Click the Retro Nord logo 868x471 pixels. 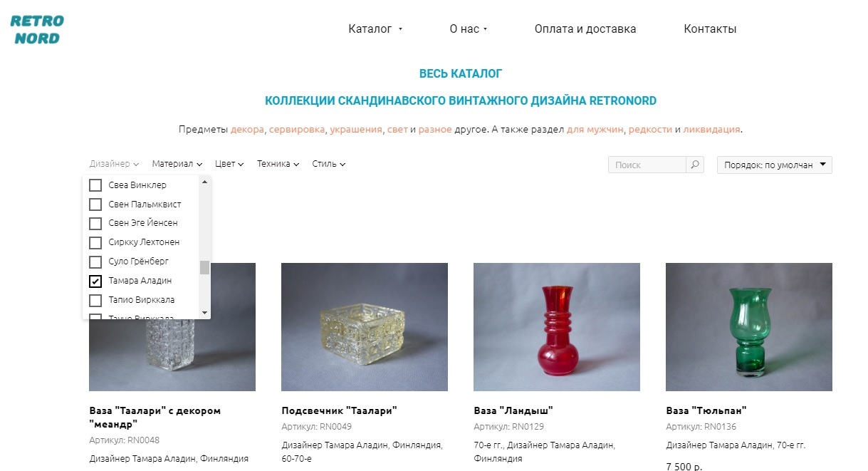click(x=37, y=29)
